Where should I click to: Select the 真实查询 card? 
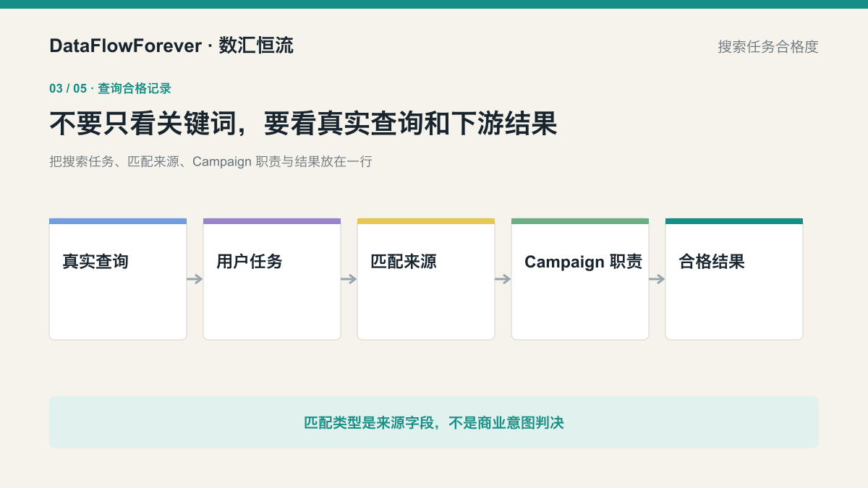(x=118, y=279)
